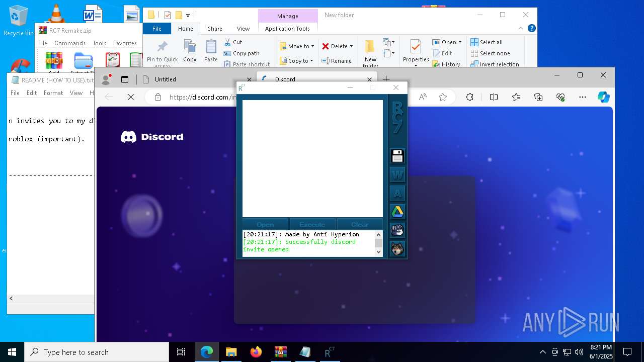This screenshot has height=362, width=644.
Task: Open Favorites menu in WinRAR window
Action: (125, 43)
